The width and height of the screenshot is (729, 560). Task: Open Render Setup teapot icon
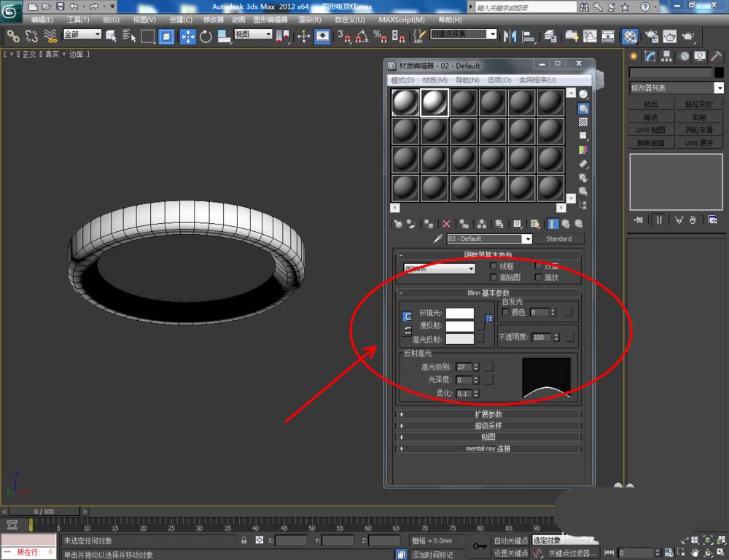point(651,36)
